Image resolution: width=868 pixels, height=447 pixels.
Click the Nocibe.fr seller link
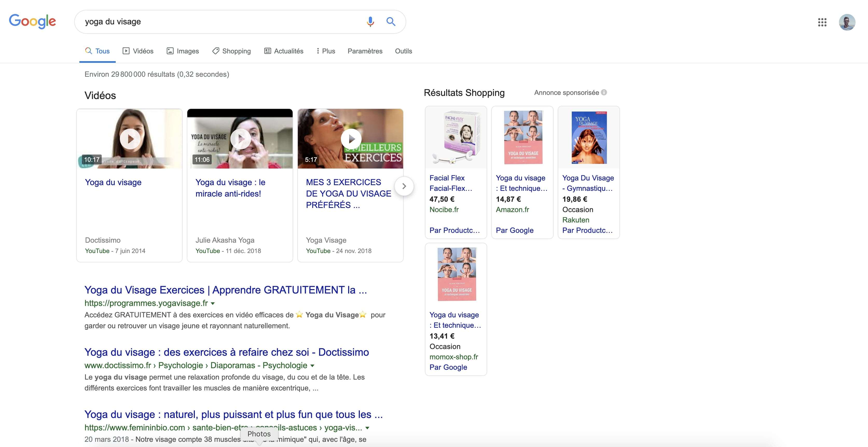coord(444,209)
